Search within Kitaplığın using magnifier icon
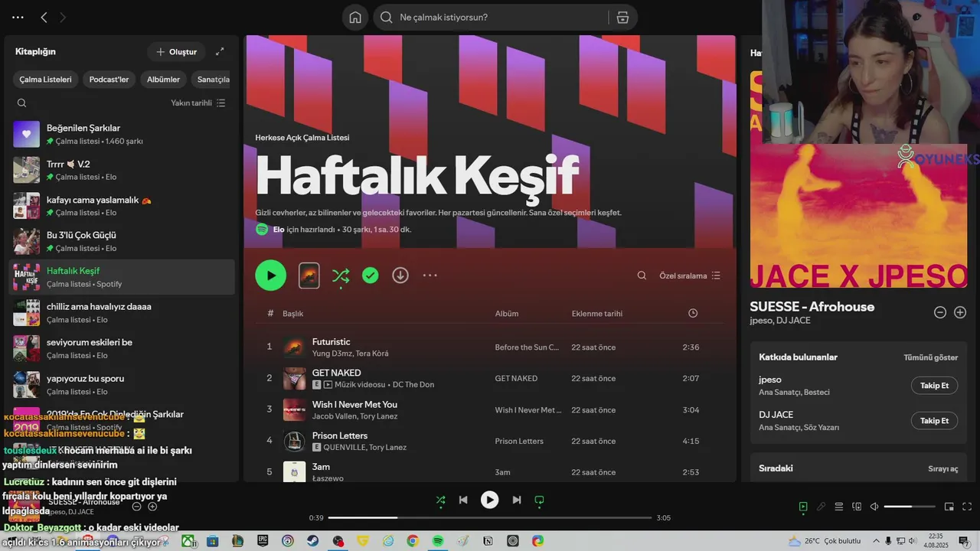This screenshot has height=551, width=980. [21, 103]
